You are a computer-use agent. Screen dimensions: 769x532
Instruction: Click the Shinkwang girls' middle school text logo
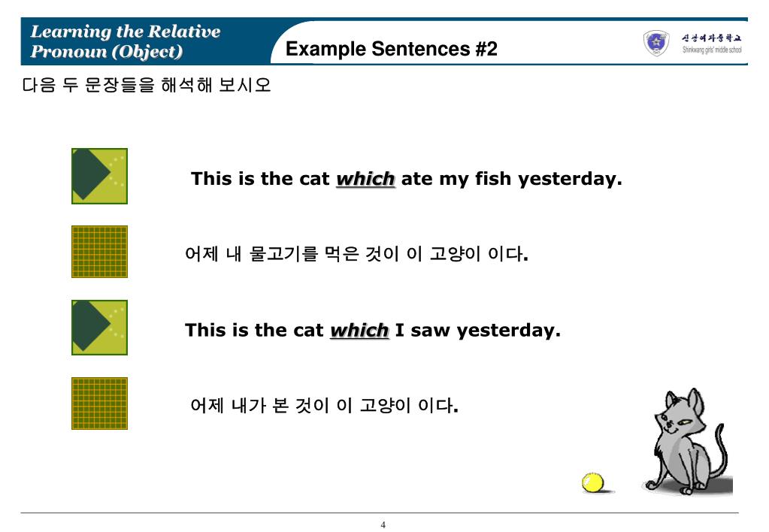712,43
